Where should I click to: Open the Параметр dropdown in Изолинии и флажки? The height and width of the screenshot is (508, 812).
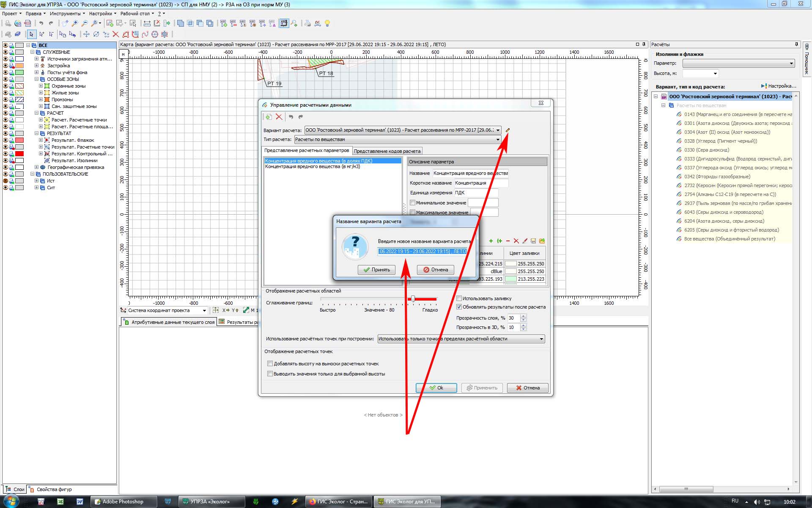[x=791, y=63]
